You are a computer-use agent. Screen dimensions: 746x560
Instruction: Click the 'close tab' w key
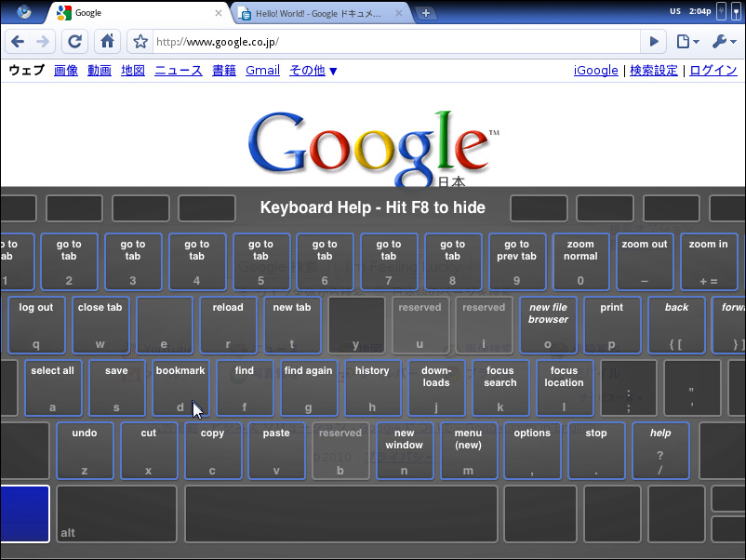coord(100,326)
